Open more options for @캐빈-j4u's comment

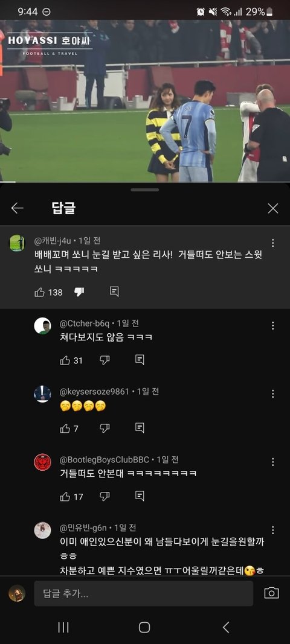(x=272, y=243)
